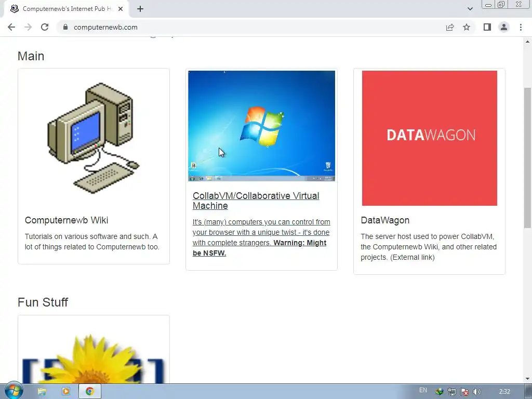Open the volume speaker tray icon
Viewport: 532px width, 399px height.
click(477, 392)
